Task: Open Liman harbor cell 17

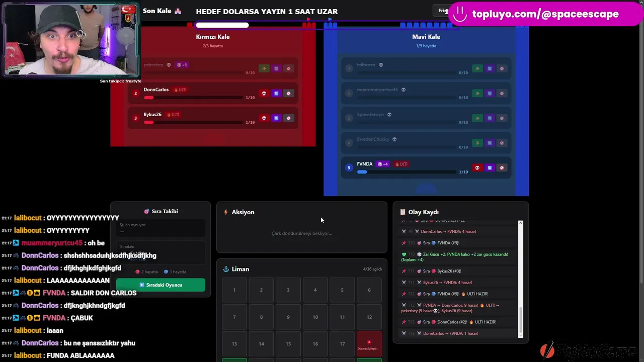Action: (342, 344)
